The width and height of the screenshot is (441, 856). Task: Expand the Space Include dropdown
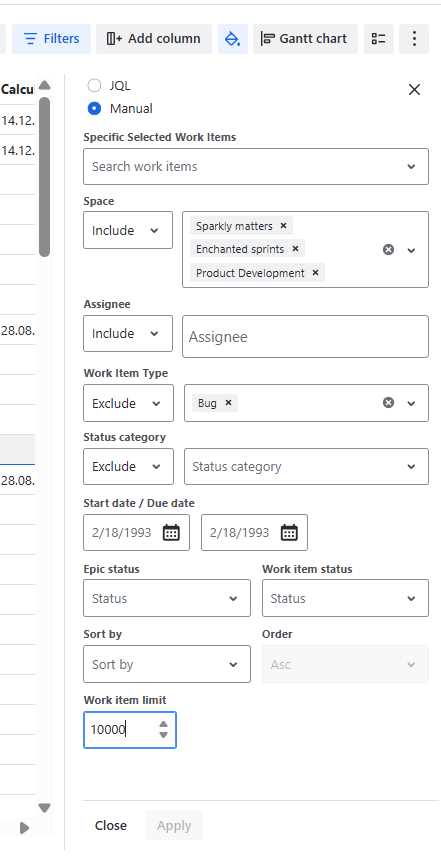(128, 230)
